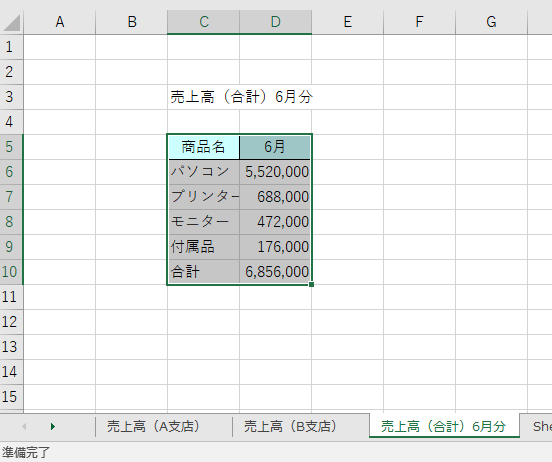This screenshot has width=552, height=462.
Task: Click the 準備完了 status bar text
Action: 25,452
